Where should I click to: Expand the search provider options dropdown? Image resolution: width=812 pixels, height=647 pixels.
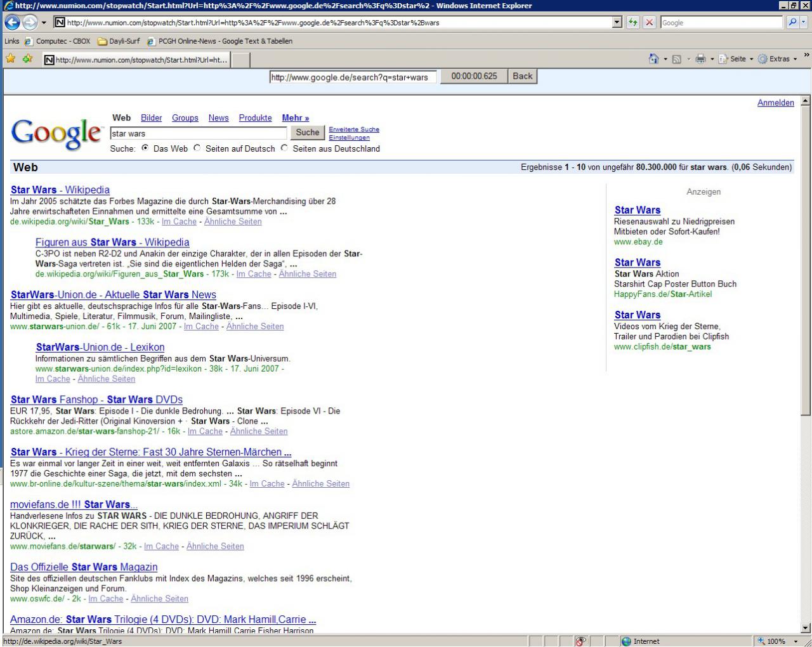coord(804,22)
